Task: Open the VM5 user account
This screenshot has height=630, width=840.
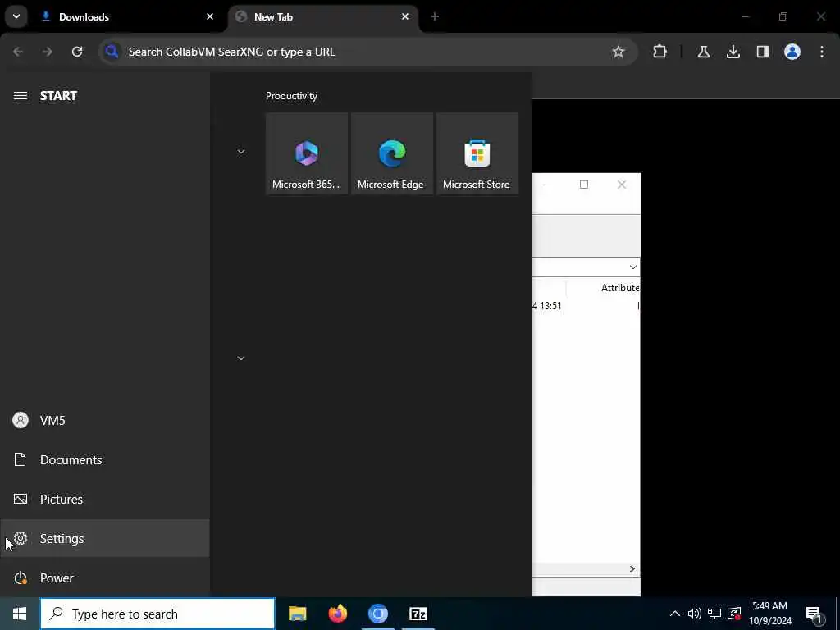Action: pos(105,421)
